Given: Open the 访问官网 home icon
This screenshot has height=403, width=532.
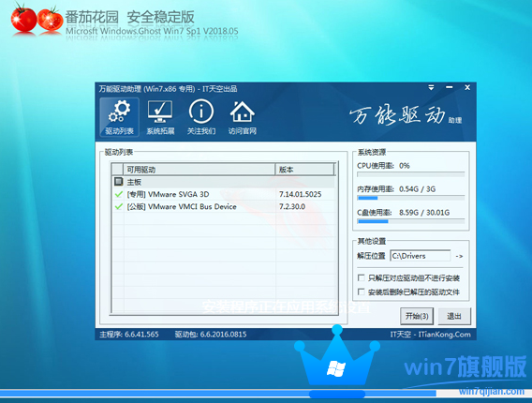Looking at the screenshot, I should [x=243, y=117].
